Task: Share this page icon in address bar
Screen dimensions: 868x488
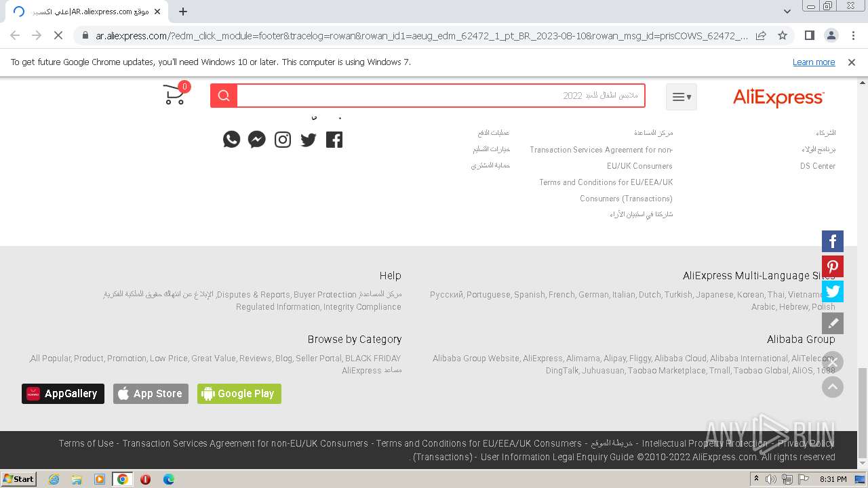Action: tap(761, 35)
